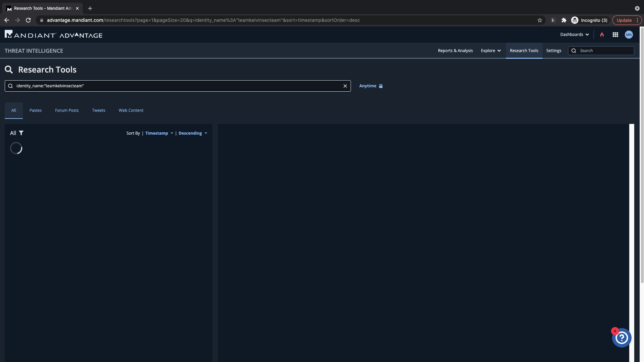Open the Anytime date range picker
Viewport: 644px width, 362px height.
[371, 86]
